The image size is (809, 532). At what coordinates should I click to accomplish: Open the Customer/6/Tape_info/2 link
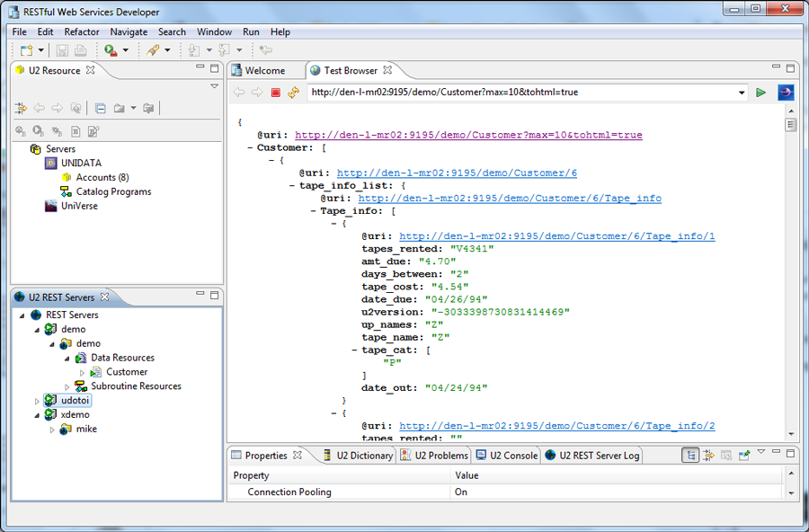pyautogui.click(x=557, y=426)
